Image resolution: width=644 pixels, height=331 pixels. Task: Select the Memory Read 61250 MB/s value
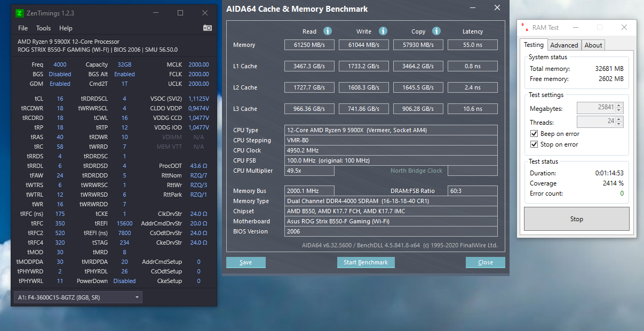(309, 45)
